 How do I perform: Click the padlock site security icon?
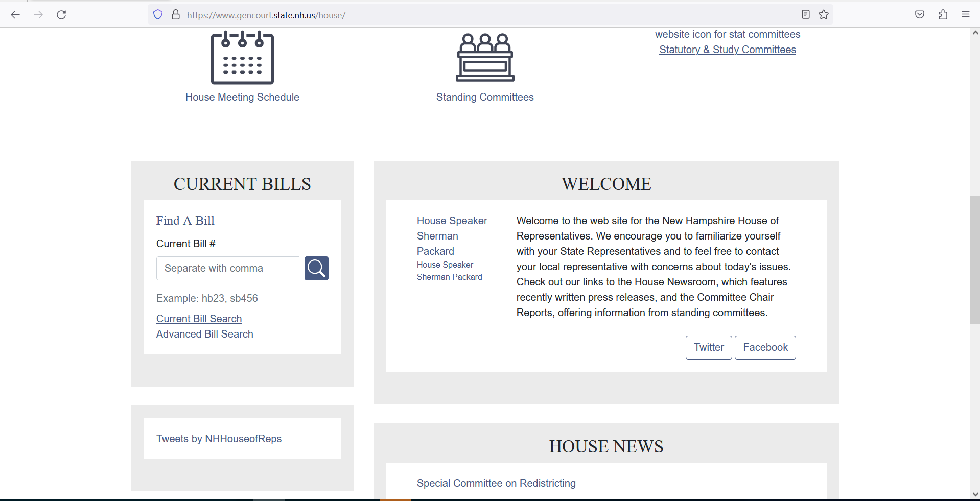click(x=176, y=15)
